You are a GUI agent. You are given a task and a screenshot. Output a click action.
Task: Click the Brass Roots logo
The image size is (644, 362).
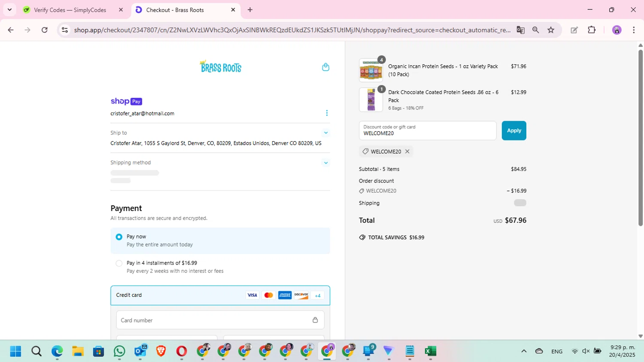(220, 67)
